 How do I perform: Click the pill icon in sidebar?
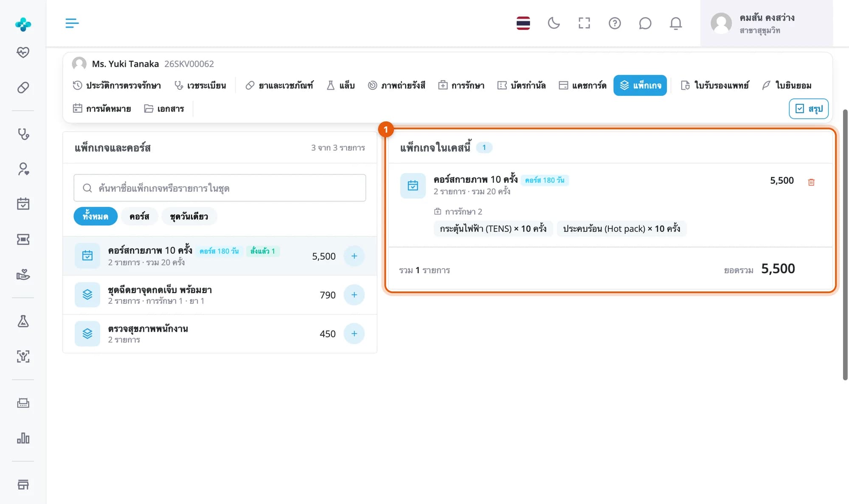click(x=23, y=87)
